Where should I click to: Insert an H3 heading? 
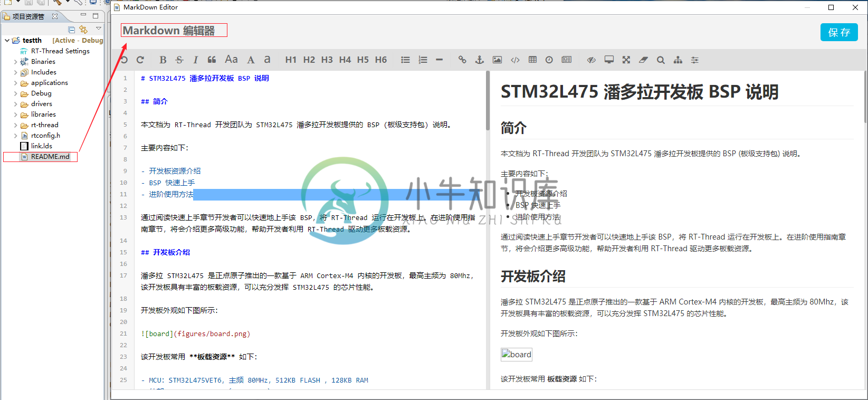pyautogui.click(x=327, y=60)
